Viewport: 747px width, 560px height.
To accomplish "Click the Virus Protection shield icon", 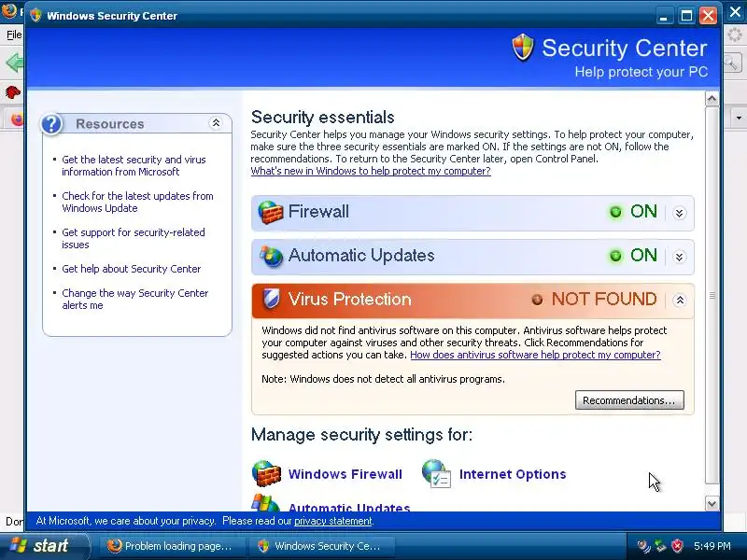I will [271, 299].
